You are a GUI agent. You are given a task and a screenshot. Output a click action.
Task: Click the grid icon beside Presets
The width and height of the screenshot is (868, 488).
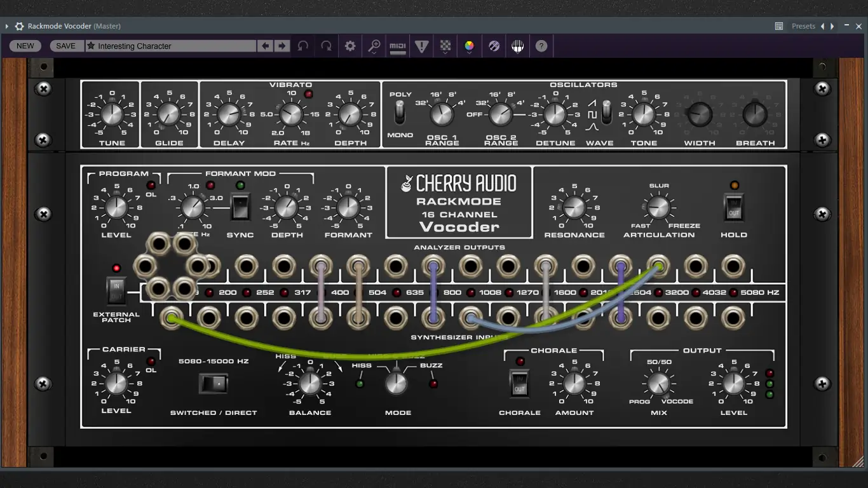click(x=779, y=26)
